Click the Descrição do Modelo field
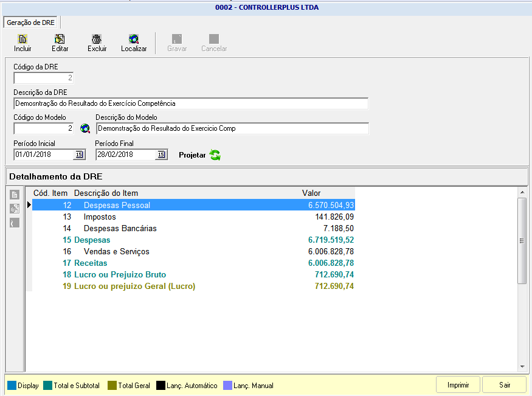Screen dimensions: 532x396 click(x=232, y=128)
